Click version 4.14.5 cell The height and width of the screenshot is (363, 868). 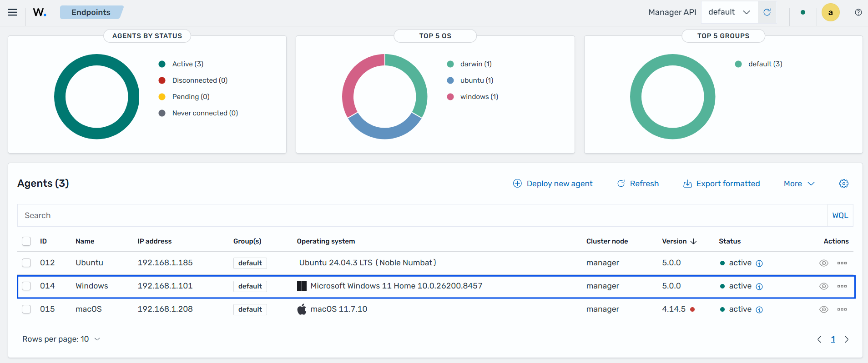[674, 309]
